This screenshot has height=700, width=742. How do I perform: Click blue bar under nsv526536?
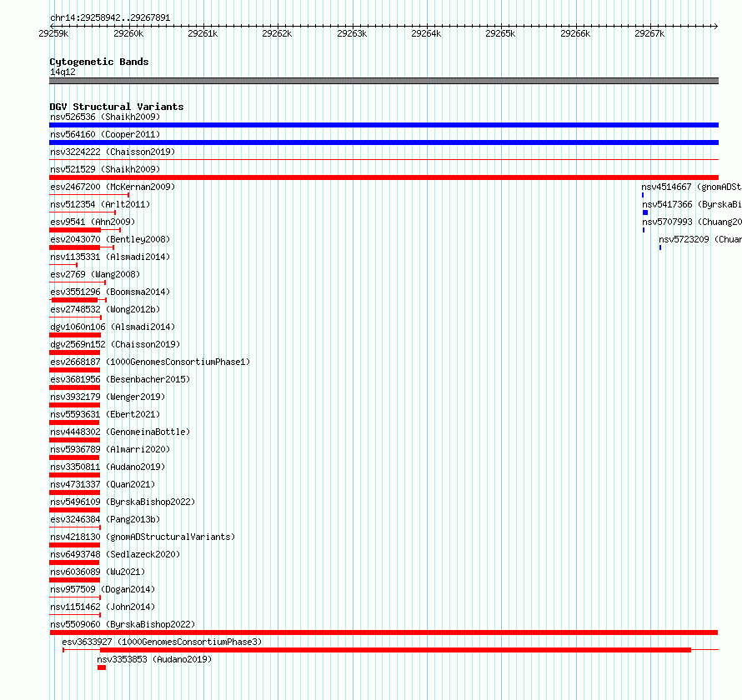(384, 125)
